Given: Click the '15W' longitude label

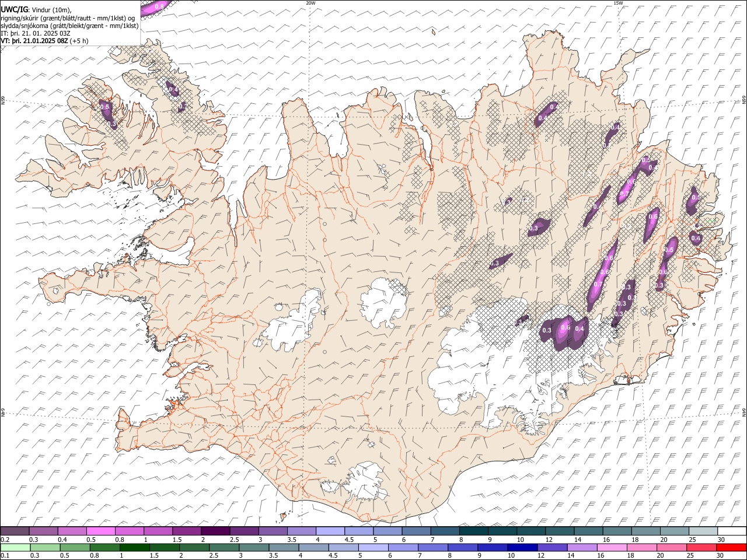Looking at the screenshot, I should 618,3.
